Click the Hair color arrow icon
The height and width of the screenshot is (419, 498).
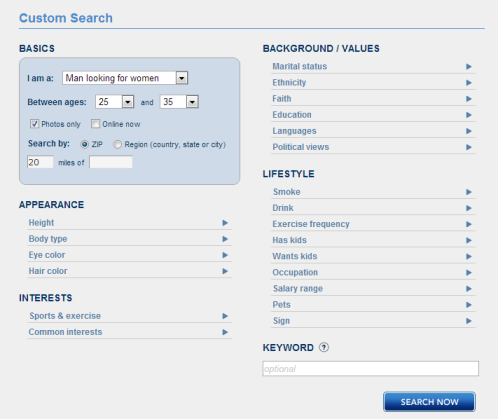pyautogui.click(x=225, y=271)
